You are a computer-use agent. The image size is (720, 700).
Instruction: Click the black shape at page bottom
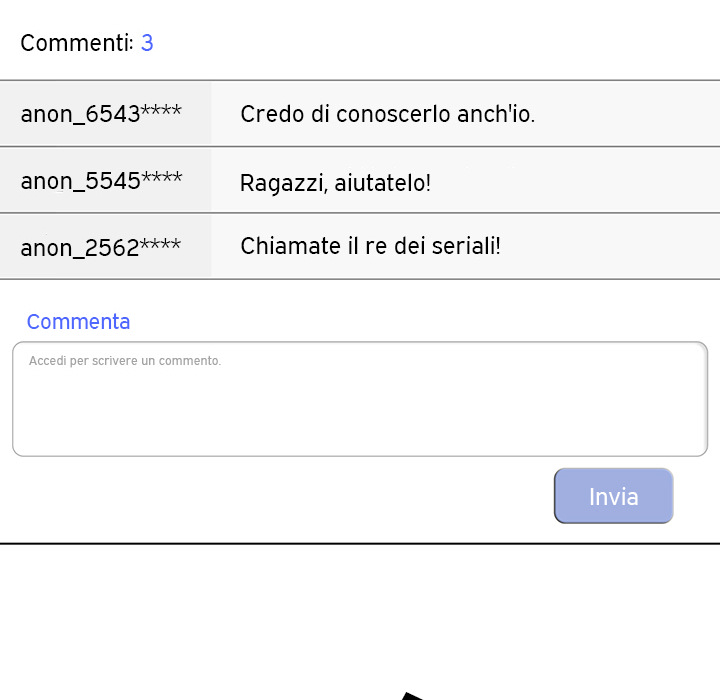tap(414, 696)
